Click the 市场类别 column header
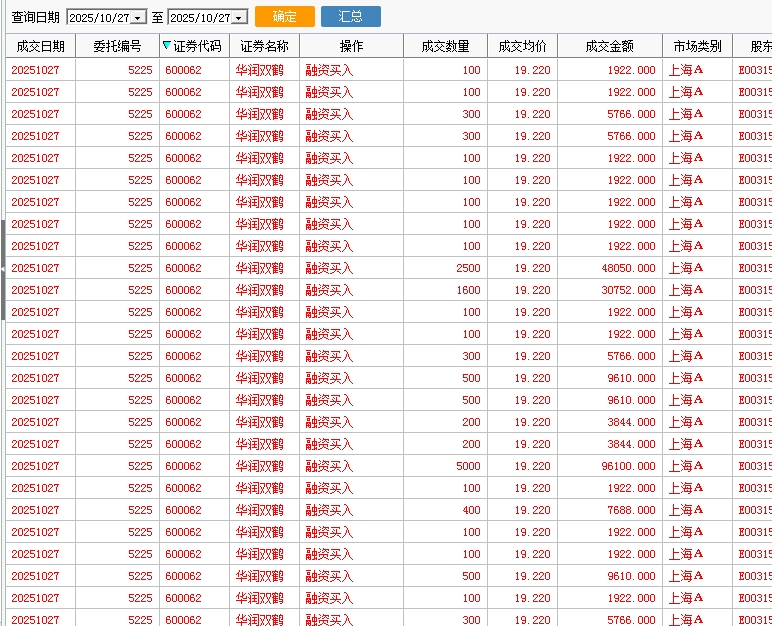Viewport: 772px width, 626px height. click(x=698, y=46)
